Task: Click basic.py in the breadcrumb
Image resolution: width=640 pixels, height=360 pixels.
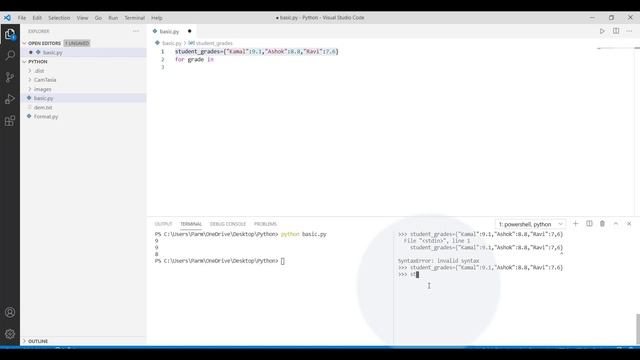Action: (172, 43)
